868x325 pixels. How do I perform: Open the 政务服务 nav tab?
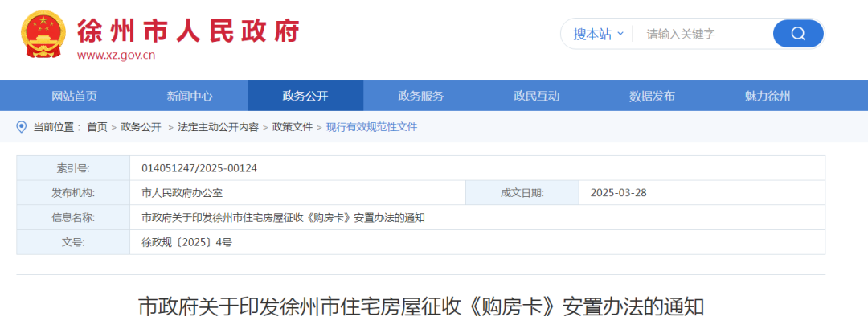(420, 96)
